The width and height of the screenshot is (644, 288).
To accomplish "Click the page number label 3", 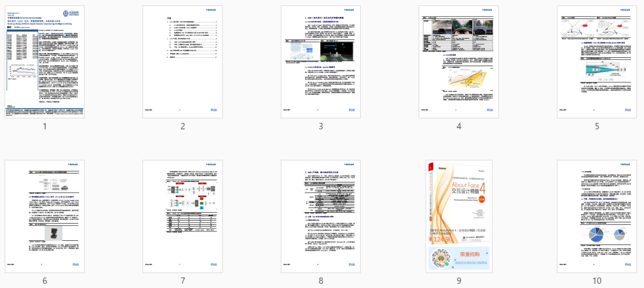I will (321, 126).
